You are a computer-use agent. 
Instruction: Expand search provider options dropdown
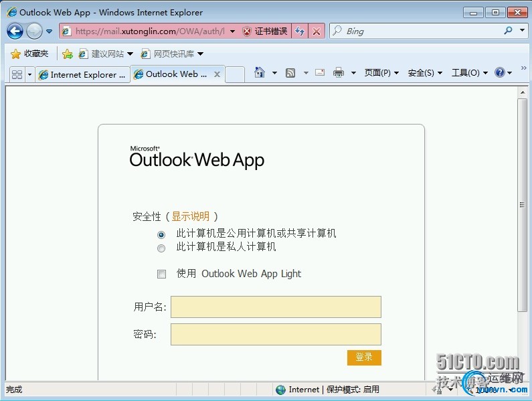click(x=522, y=31)
